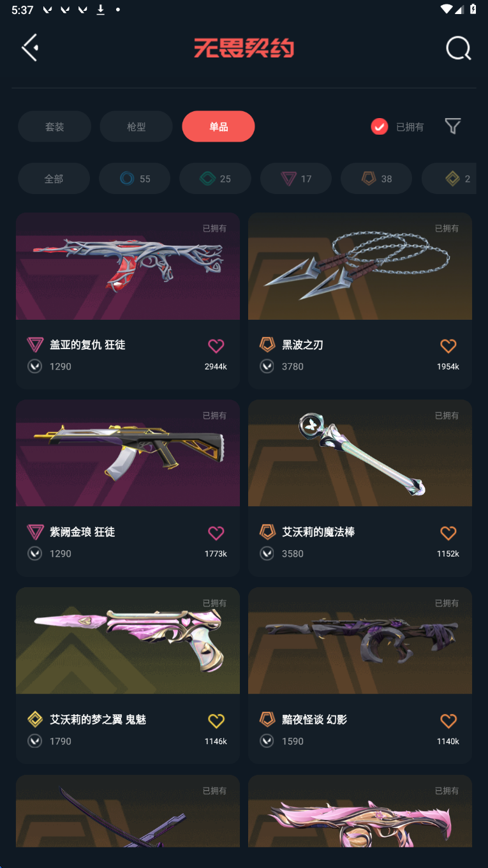This screenshot has width=488, height=868.
Task: Like 黯夜怪谈 幻影 via heart icon
Action: pos(448,721)
